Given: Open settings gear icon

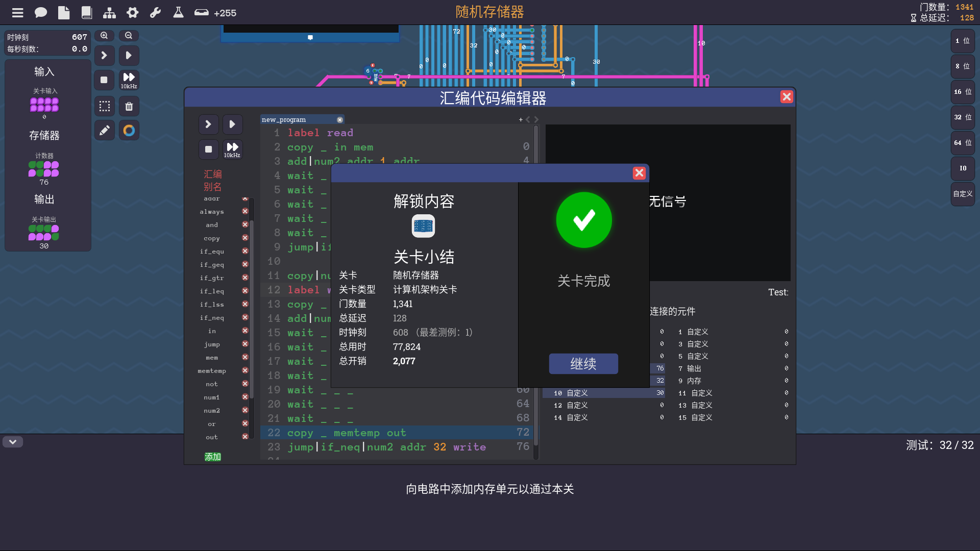Looking at the screenshot, I should point(133,13).
